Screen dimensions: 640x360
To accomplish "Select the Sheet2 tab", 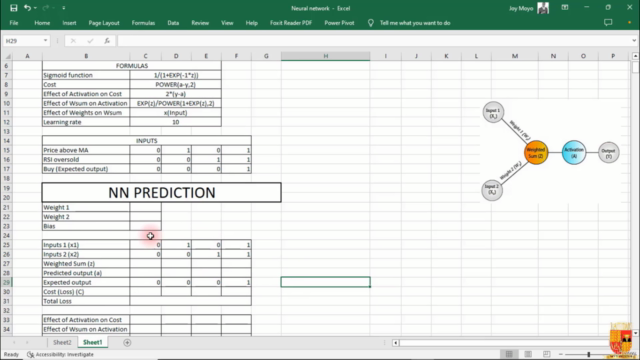I will click(62, 342).
